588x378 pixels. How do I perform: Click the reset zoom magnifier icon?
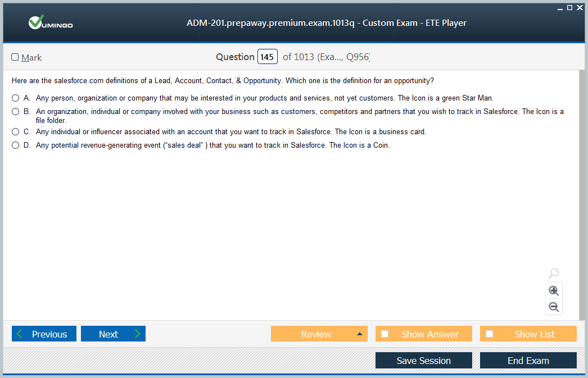click(x=554, y=274)
